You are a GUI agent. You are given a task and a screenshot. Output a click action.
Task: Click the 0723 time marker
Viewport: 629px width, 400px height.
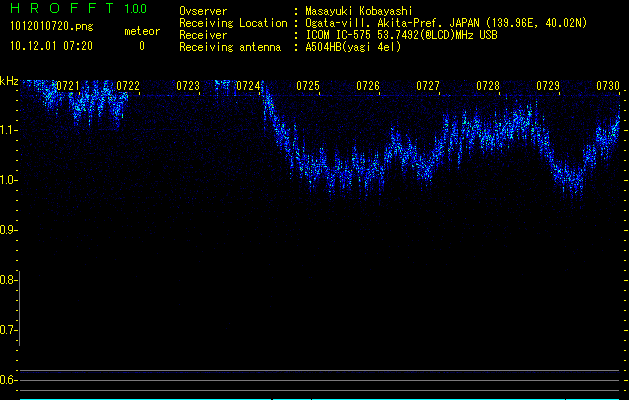(x=188, y=86)
